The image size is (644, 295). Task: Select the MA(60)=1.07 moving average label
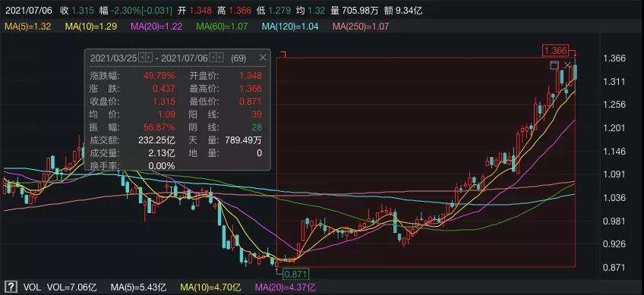click(x=223, y=27)
